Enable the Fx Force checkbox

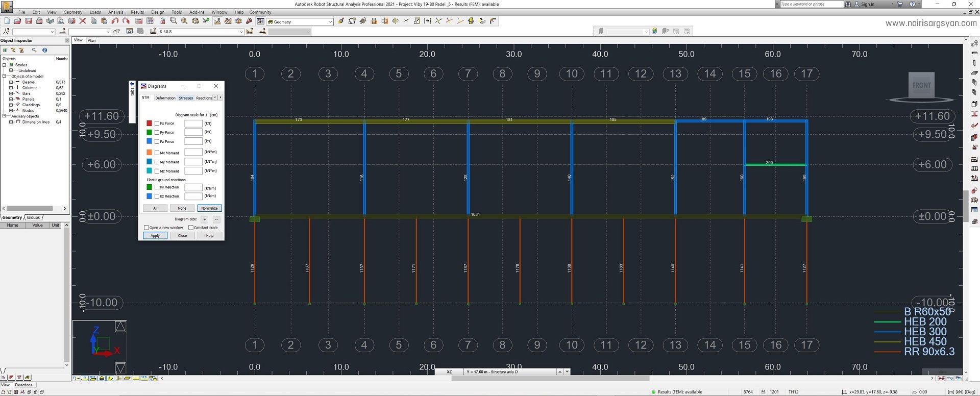click(x=157, y=123)
